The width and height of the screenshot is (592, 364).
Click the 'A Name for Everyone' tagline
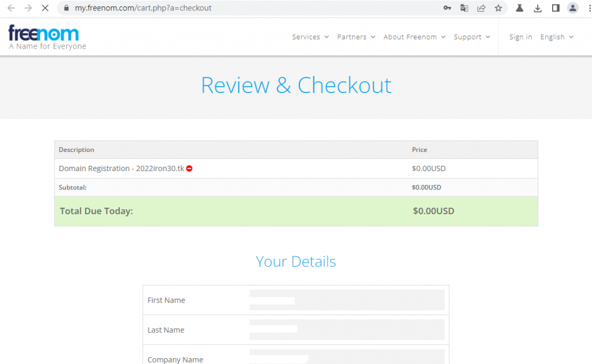click(47, 46)
